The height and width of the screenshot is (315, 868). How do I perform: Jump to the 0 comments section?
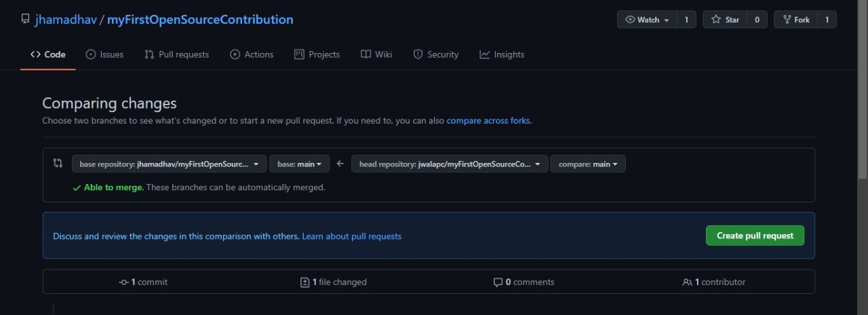click(x=524, y=282)
